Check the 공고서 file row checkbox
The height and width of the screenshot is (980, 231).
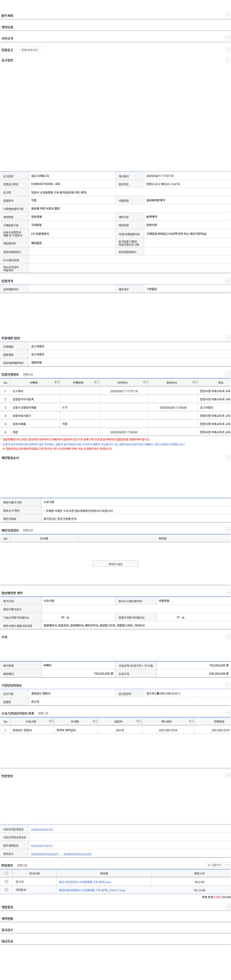7,882
